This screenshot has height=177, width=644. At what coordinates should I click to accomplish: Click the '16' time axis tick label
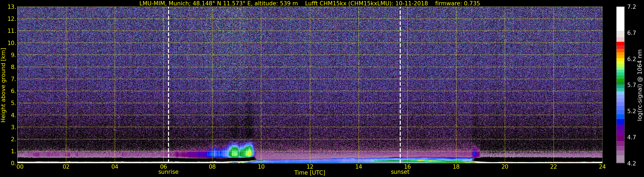pos(407,167)
